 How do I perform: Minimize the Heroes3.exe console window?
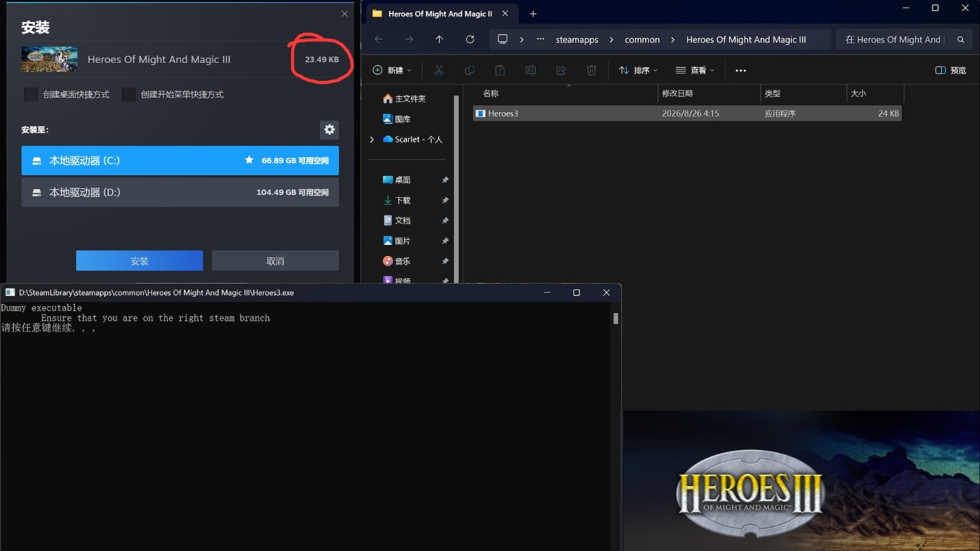click(547, 293)
